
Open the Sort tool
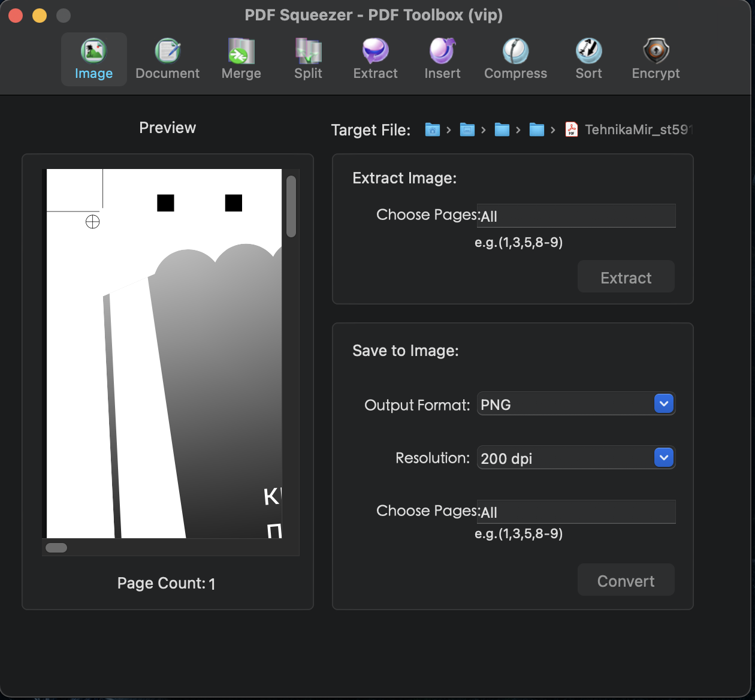pyautogui.click(x=588, y=59)
